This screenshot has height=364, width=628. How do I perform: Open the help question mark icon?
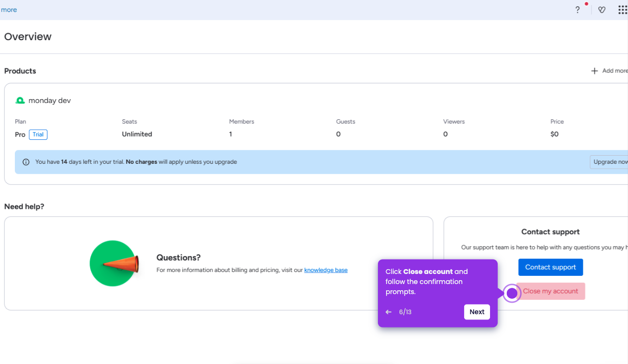577,10
